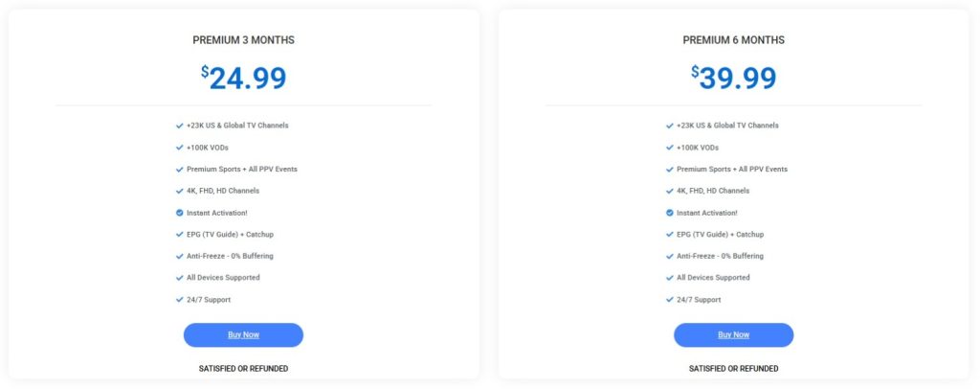Click Satisfied or Refunded under 3 Months plan

click(x=243, y=368)
